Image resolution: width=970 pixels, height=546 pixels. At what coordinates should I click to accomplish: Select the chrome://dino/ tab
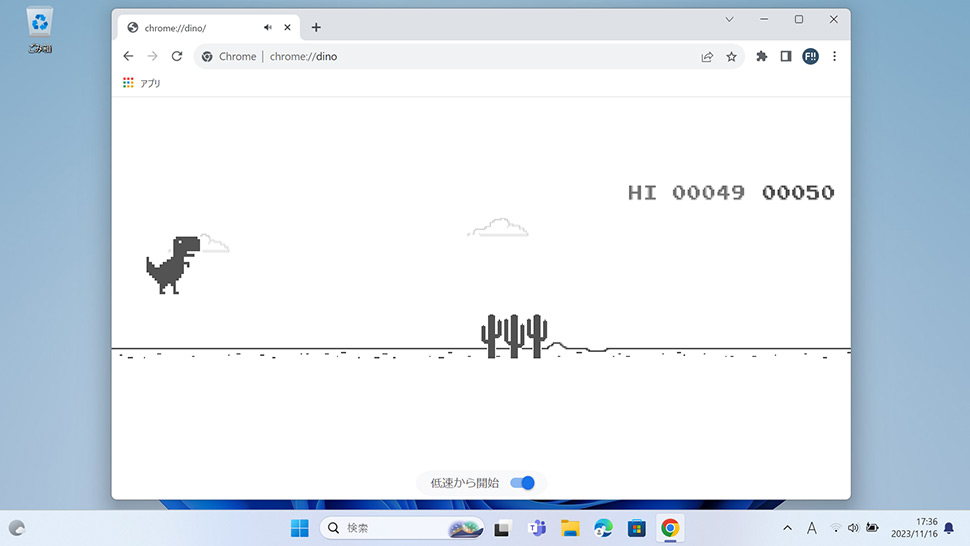click(208, 28)
